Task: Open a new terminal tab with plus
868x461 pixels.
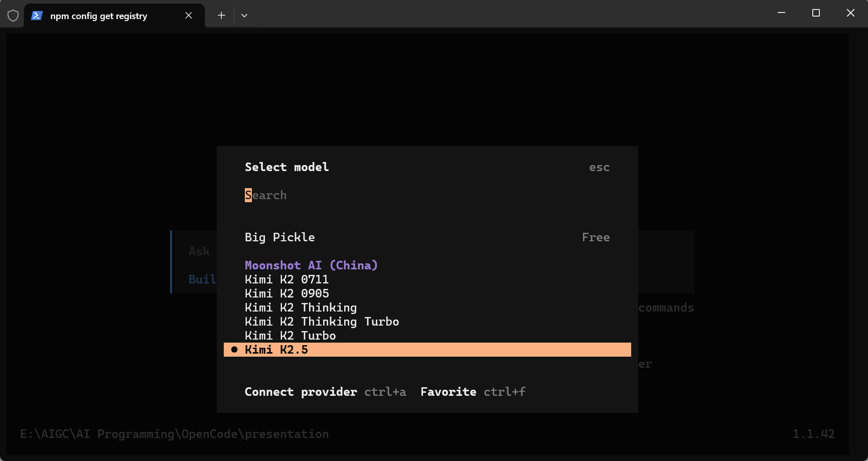Action: [221, 16]
